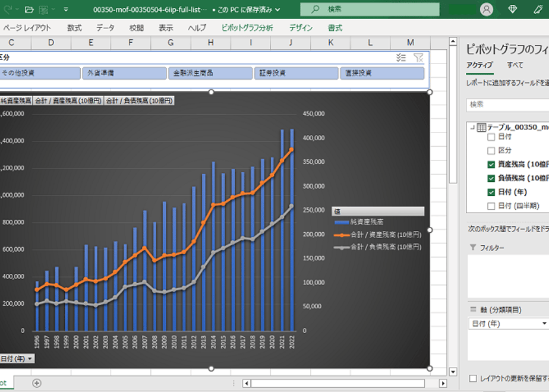Click the gray 負債残高 legend line marker

coord(342,248)
